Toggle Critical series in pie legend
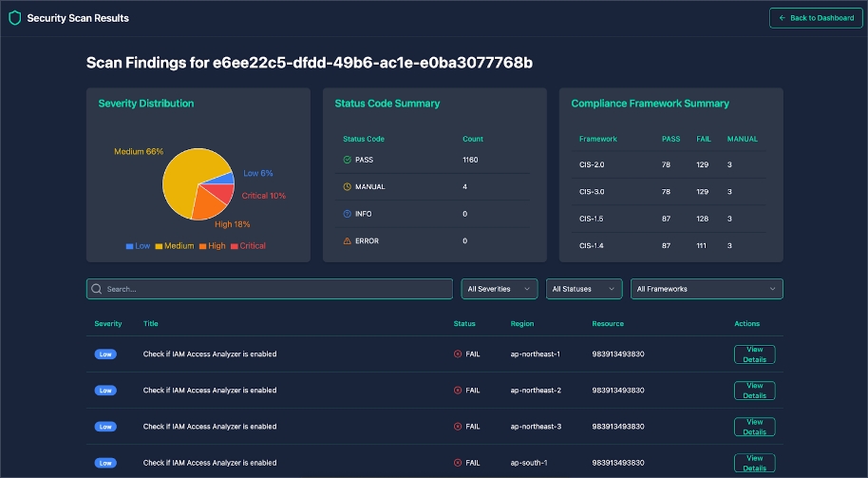Image resolution: width=868 pixels, height=478 pixels. 248,246
